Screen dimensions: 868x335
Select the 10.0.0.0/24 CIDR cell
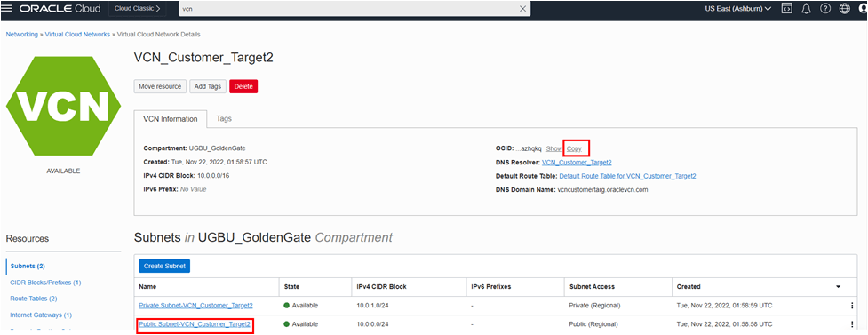371,324
